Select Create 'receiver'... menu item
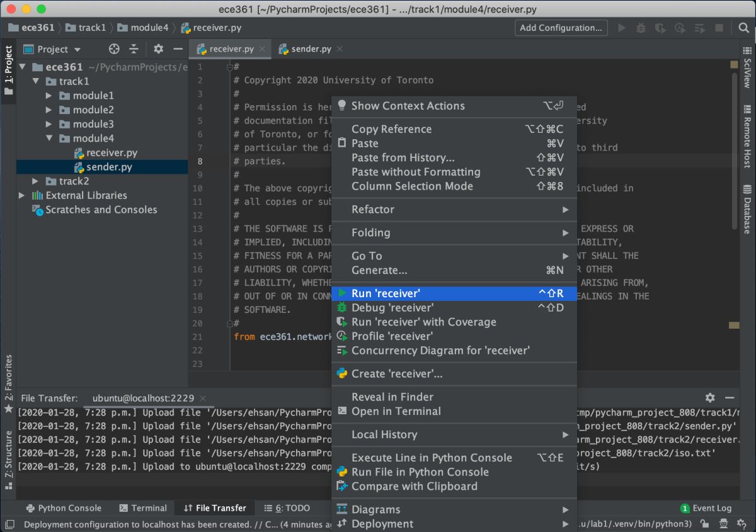The image size is (756, 532). coord(454,374)
